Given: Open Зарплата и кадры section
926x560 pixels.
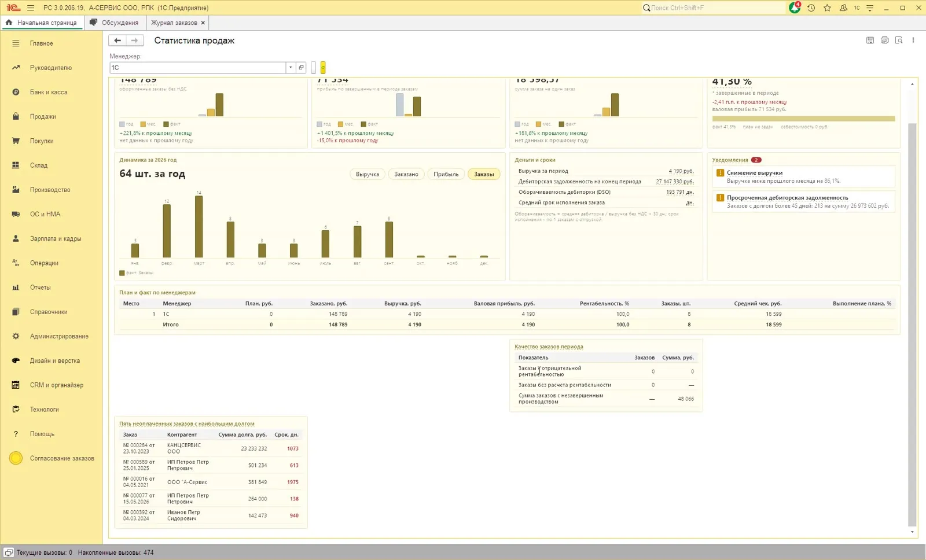Looking at the screenshot, I should pyautogui.click(x=56, y=238).
